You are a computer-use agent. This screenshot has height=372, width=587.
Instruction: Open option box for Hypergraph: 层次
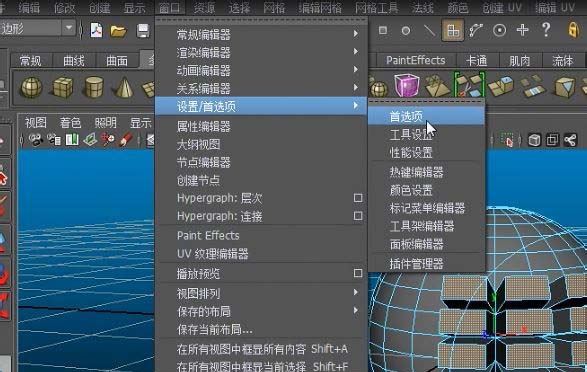pos(358,198)
